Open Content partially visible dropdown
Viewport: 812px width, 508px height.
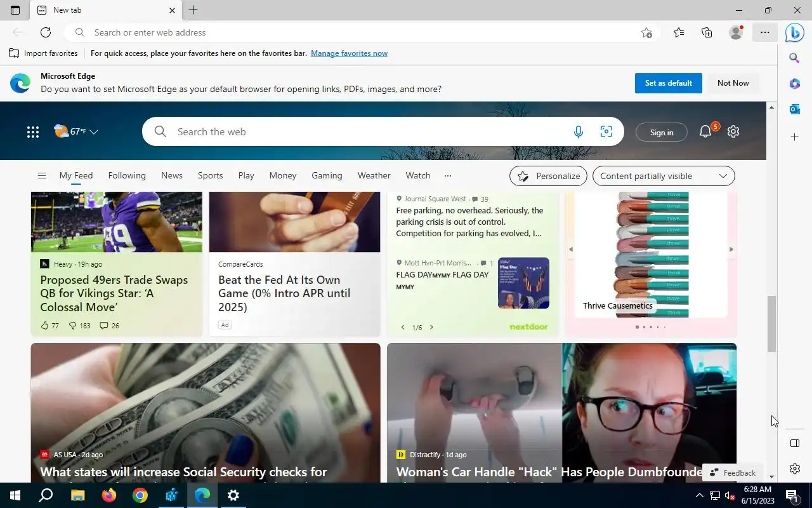(x=664, y=176)
